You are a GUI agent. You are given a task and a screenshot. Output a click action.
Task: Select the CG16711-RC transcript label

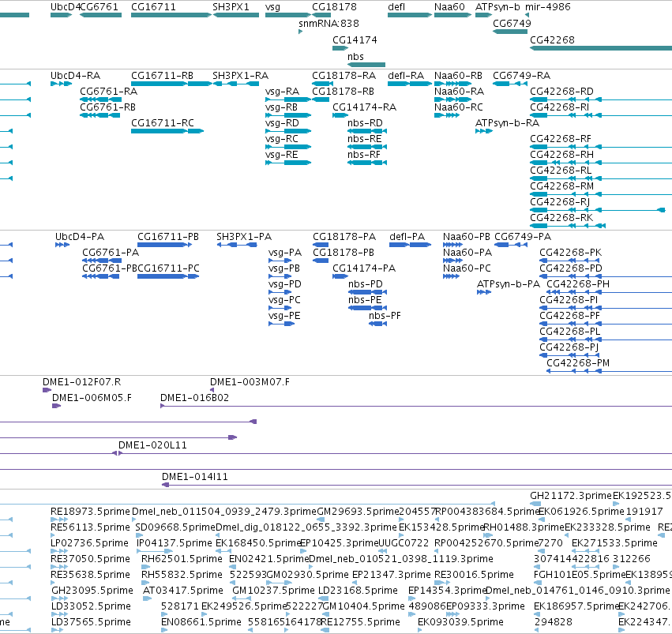163,123
